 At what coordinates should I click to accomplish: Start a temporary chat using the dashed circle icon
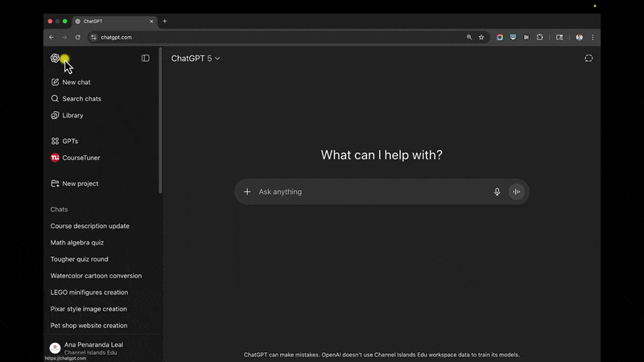[x=588, y=58]
